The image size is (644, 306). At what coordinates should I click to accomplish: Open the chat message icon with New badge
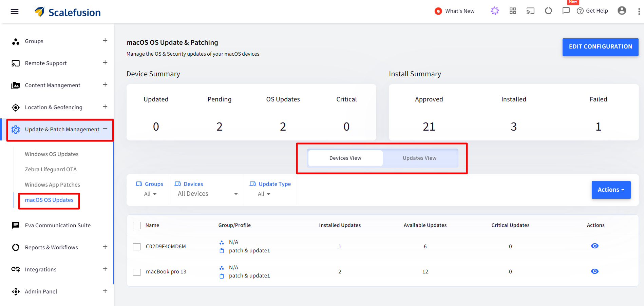[x=566, y=11]
